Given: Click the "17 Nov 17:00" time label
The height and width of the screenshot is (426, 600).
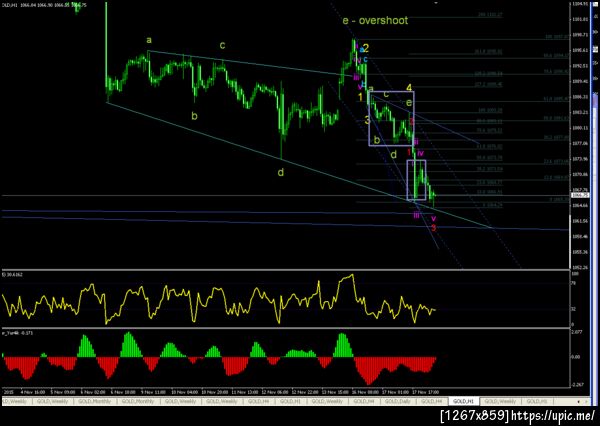Looking at the screenshot, I should (426, 392).
